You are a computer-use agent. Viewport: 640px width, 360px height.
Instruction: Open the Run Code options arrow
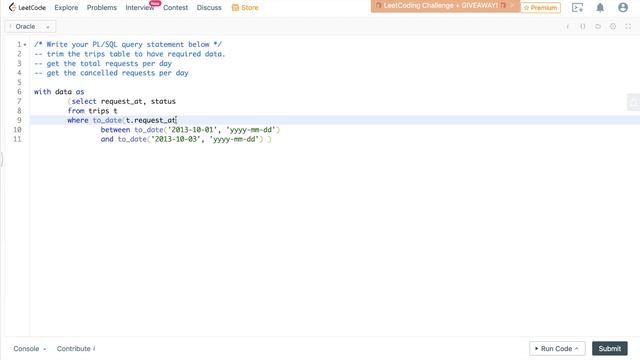[x=577, y=349]
